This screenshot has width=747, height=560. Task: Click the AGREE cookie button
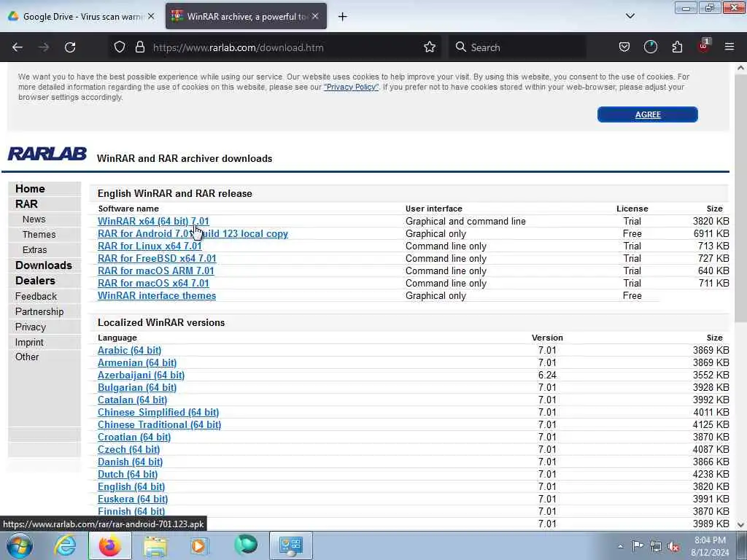point(648,114)
